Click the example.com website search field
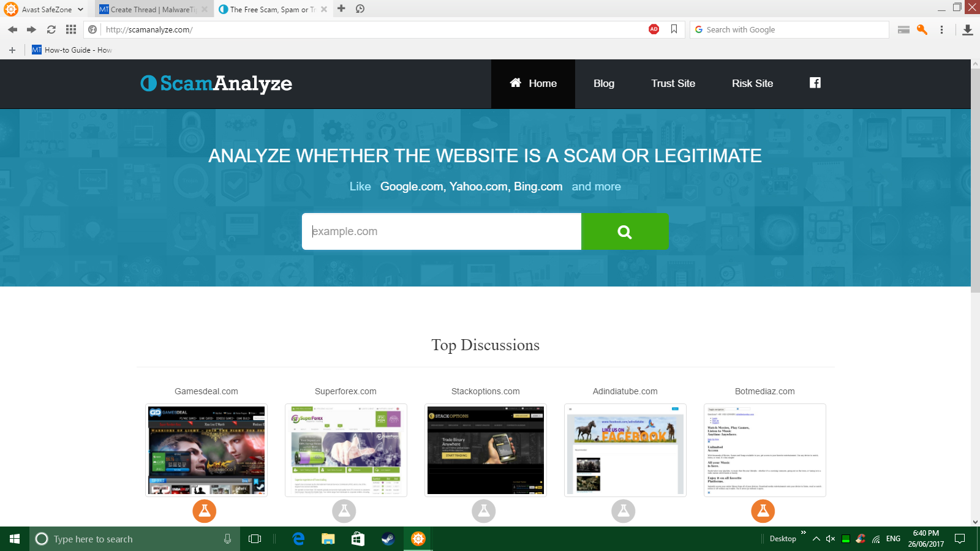Image resolution: width=980 pixels, height=551 pixels. click(442, 231)
